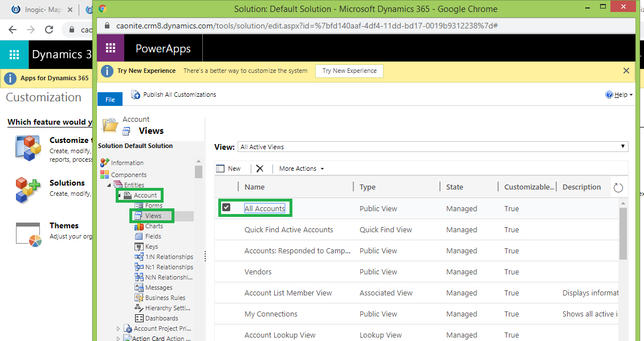Click the browser address bar URL
The width and height of the screenshot is (644, 341).
click(296, 26)
